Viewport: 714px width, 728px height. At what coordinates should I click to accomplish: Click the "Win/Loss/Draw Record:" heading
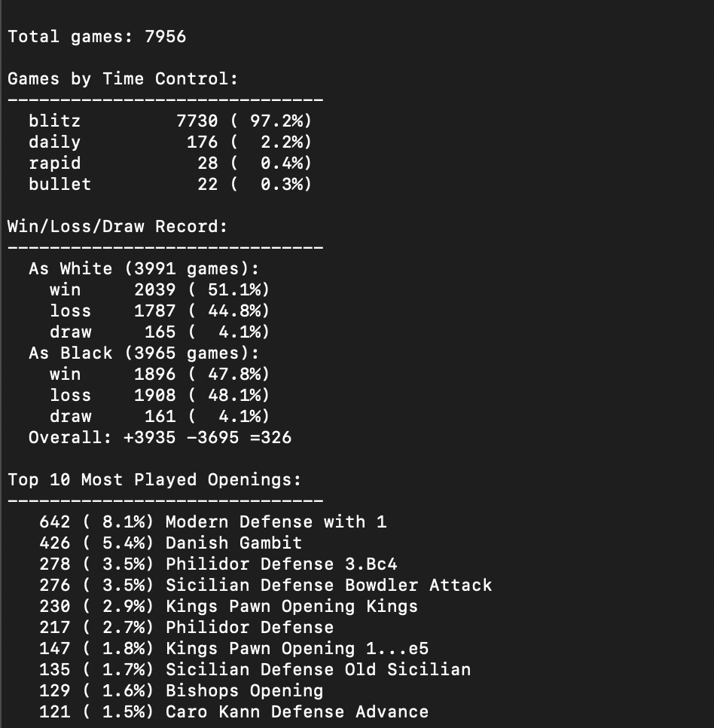[x=117, y=227]
